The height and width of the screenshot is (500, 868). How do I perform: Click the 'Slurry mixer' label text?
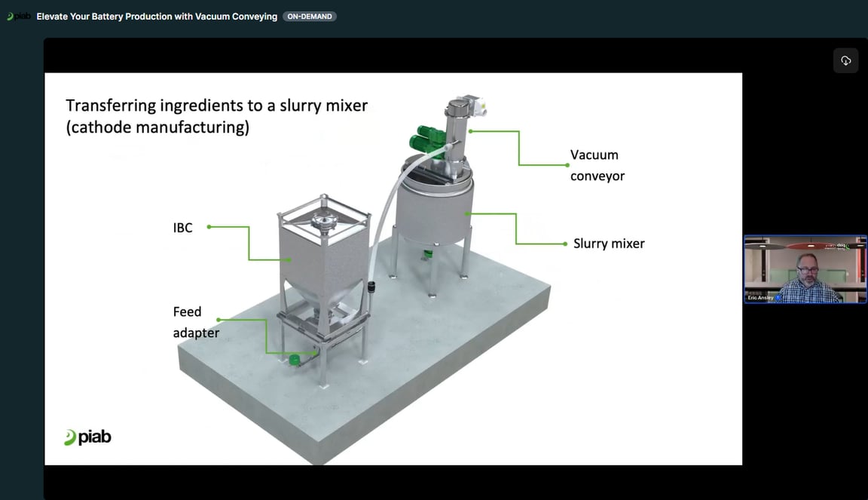(609, 244)
